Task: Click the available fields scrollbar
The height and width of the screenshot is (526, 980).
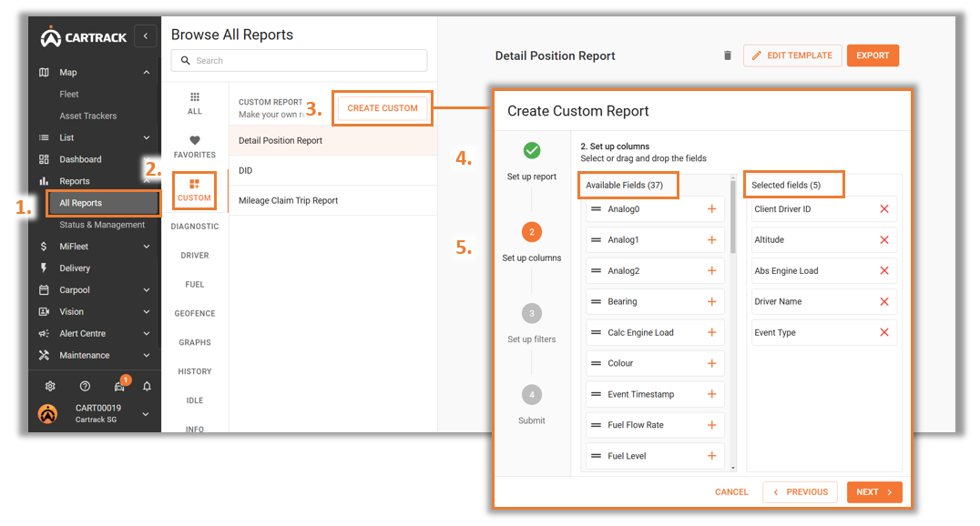Action: click(x=733, y=218)
